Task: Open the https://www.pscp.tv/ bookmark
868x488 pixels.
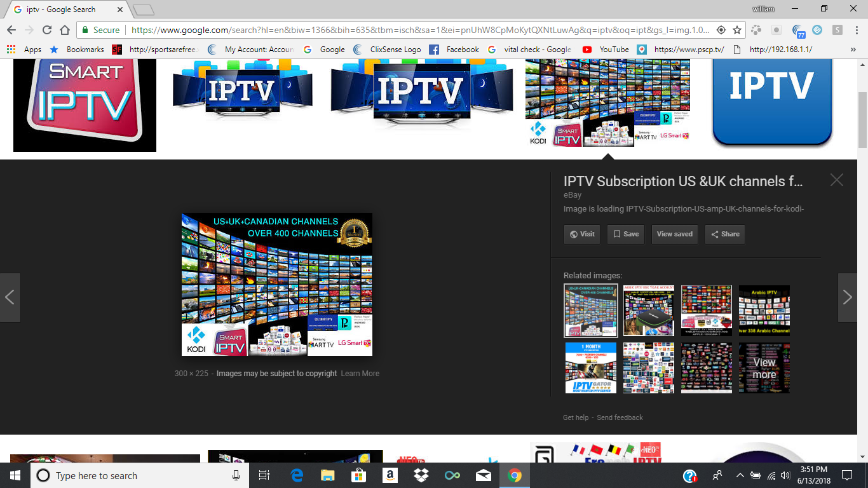Action: (680, 50)
